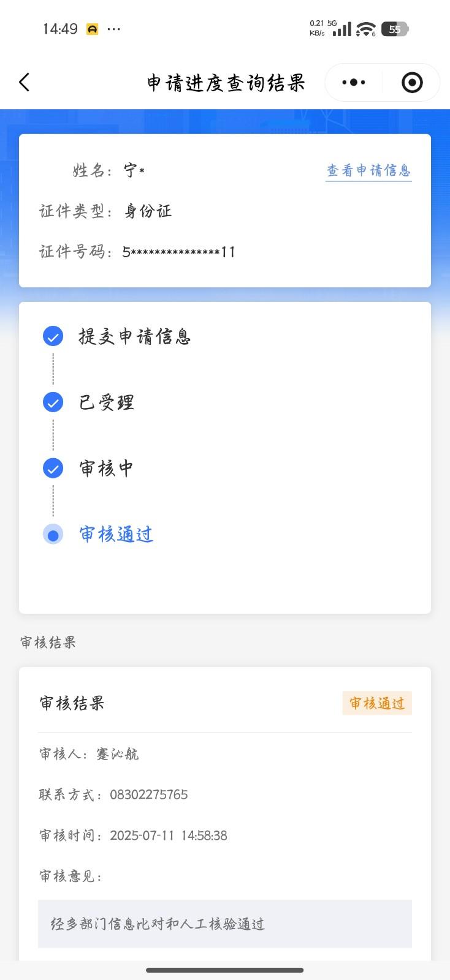Tap the battery level indicator
The image size is (450, 980).
395,29
